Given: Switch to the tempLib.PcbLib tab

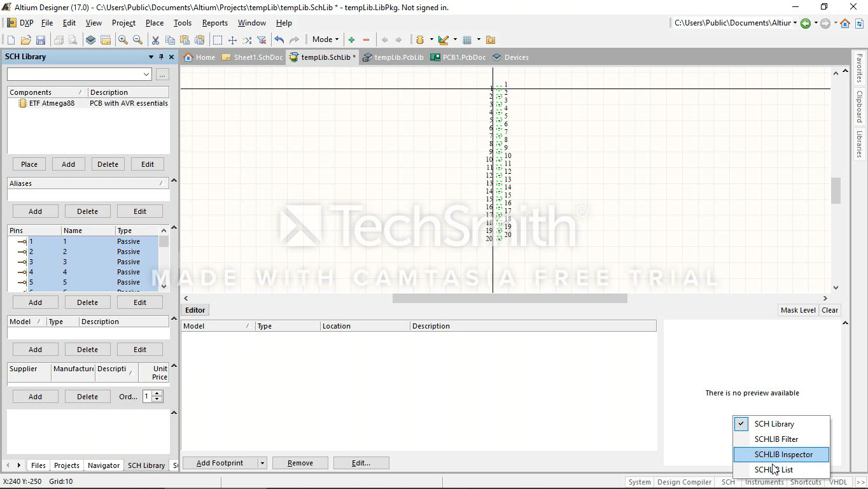Looking at the screenshot, I should coord(393,57).
